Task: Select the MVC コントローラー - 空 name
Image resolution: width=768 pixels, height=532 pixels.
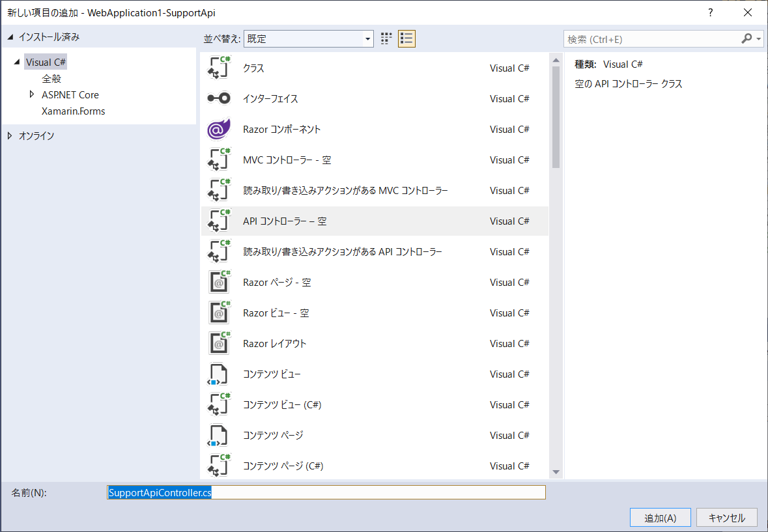Action: pyautogui.click(x=287, y=160)
